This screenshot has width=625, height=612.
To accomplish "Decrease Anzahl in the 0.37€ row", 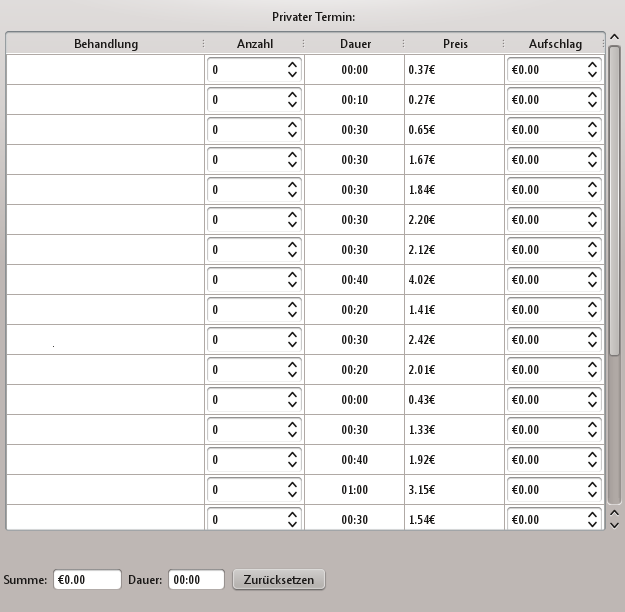I will tap(292, 74).
